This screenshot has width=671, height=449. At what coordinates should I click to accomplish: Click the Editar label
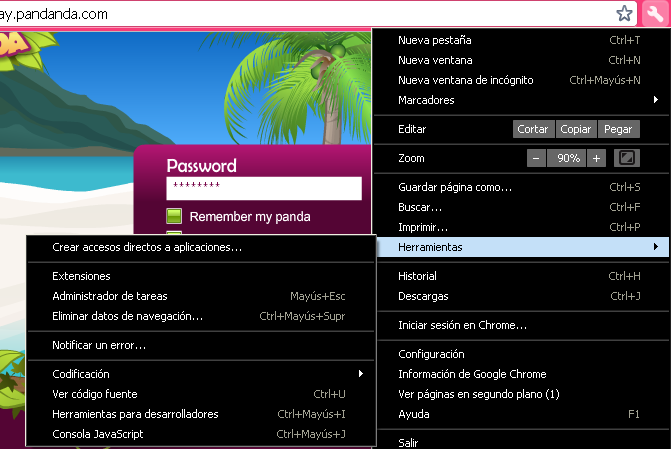pos(412,129)
